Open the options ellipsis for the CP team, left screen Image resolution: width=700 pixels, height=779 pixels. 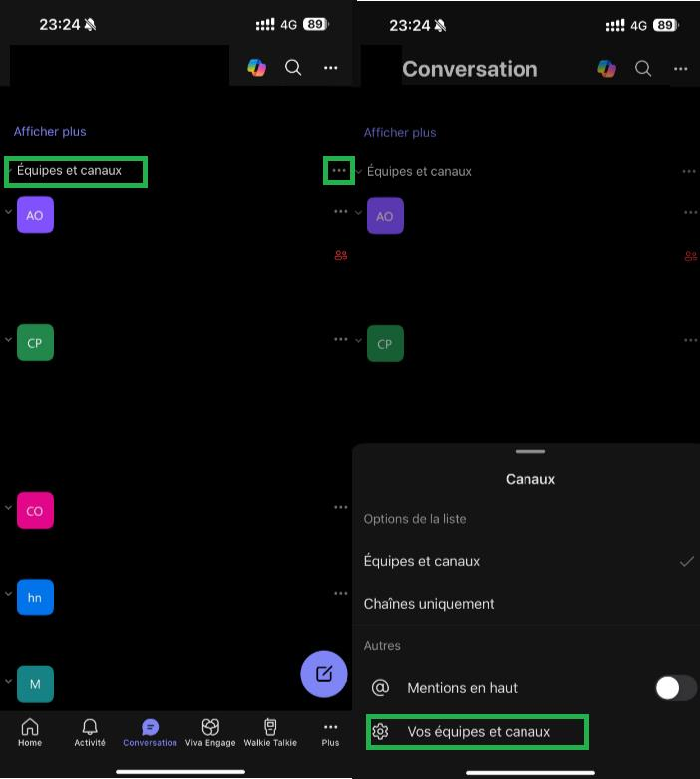pyautogui.click(x=340, y=339)
